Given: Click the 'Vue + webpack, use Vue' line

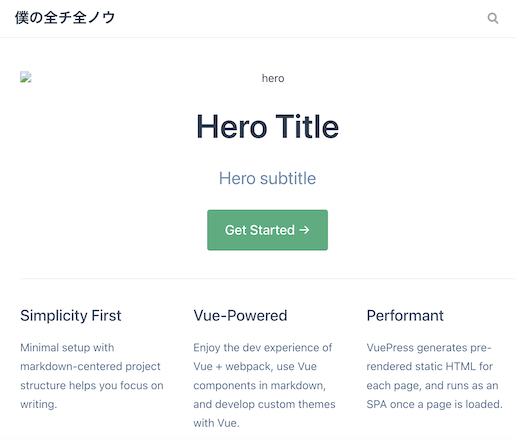Looking at the screenshot, I should (x=255, y=366).
